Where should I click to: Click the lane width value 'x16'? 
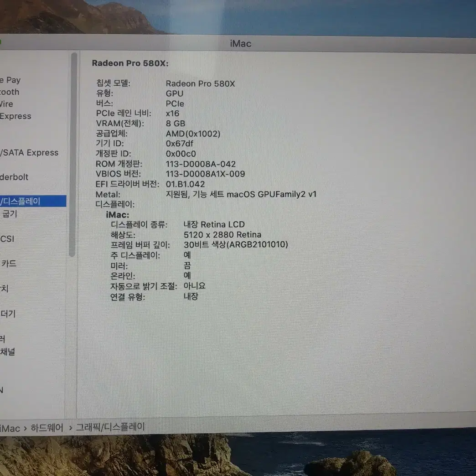tap(172, 114)
